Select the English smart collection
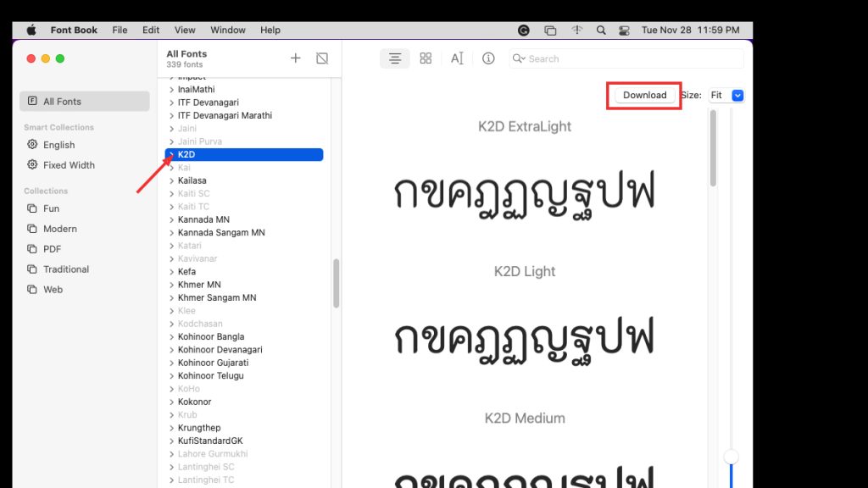 click(59, 145)
